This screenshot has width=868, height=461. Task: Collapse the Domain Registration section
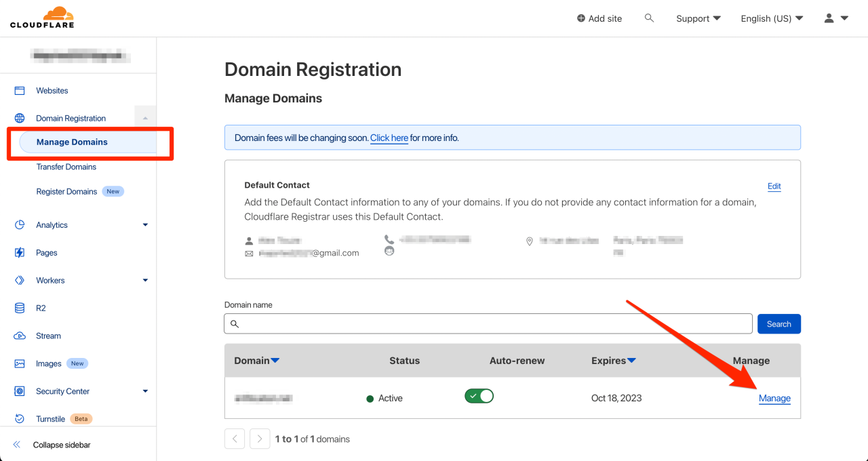point(144,117)
